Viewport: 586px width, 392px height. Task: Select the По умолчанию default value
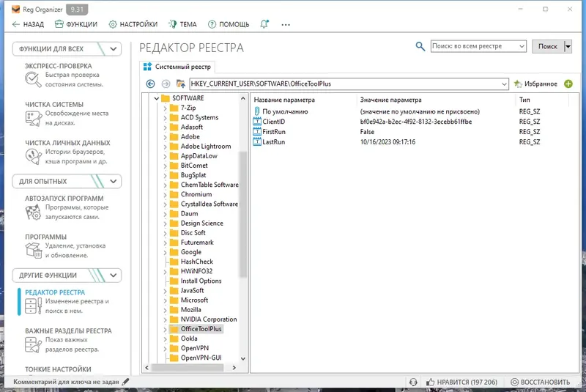285,111
